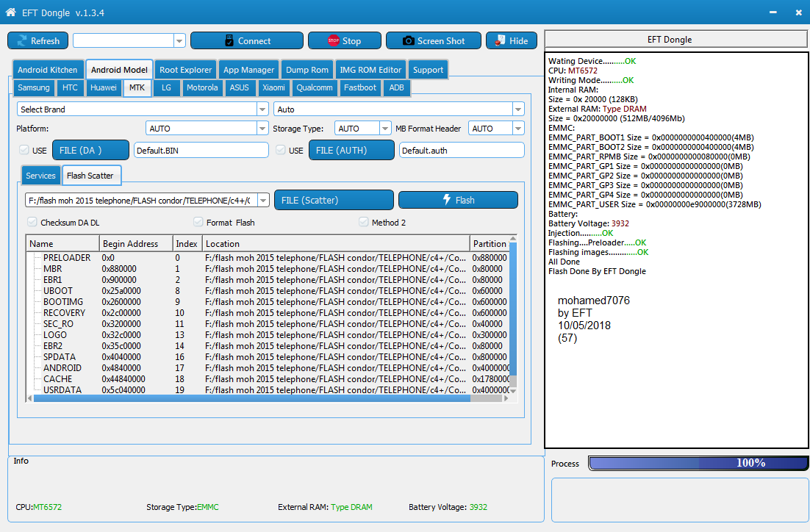Image resolution: width=810 pixels, height=532 pixels.
Task: Click the lightning bolt Flash icon
Action: tap(447, 199)
